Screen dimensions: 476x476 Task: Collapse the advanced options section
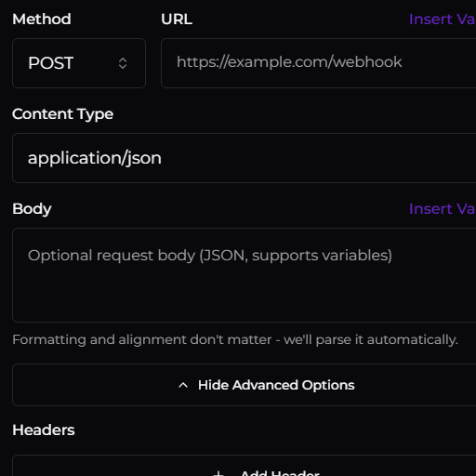click(x=245, y=385)
